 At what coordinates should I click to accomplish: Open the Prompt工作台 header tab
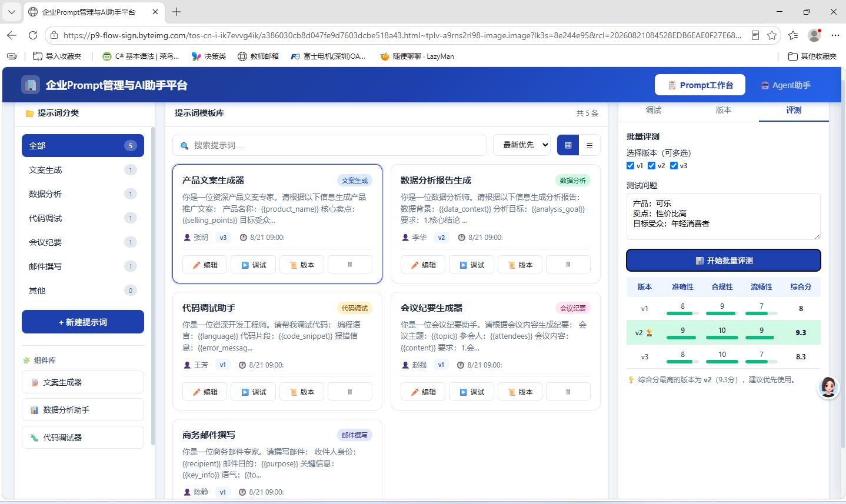[700, 85]
